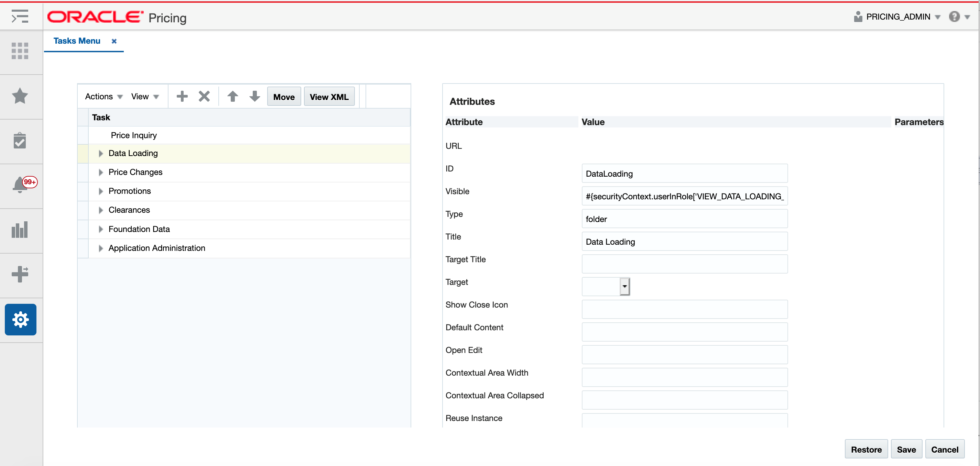Open the Target dropdown list
This screenshot has height=466, width=980.
(624, 286)
